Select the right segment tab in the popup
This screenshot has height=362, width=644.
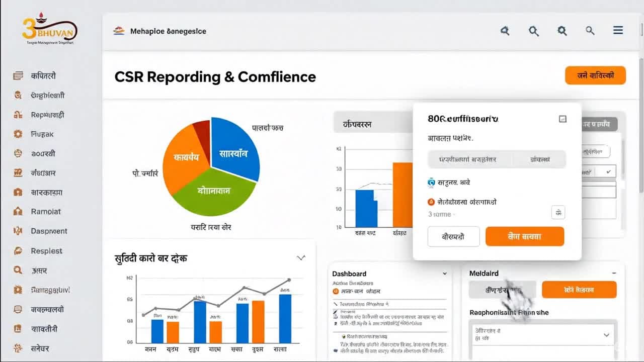tap(540, 160)
